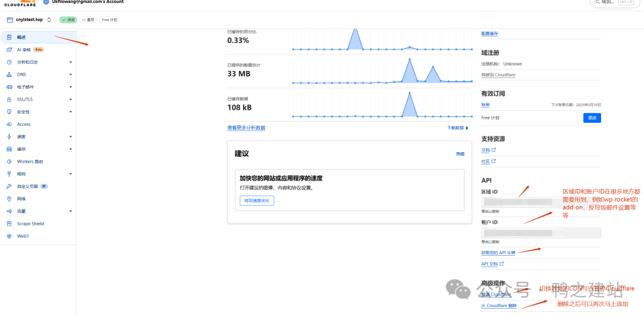
Task: Click the 转到速度优化 button
Action: click(256, 200)
